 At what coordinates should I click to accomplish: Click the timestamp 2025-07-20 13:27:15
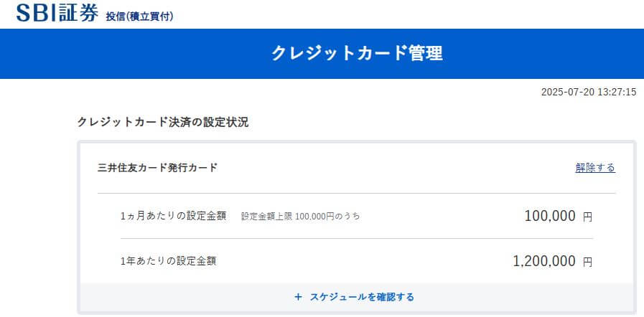(589, 92)
